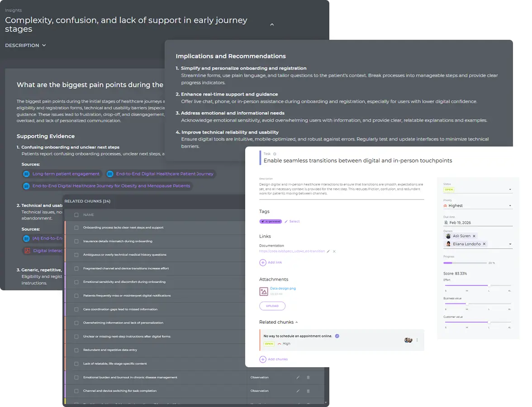532x407 pixels.
Task: Check the Redundant and repetitive data entry chunk
Action: 76,350
